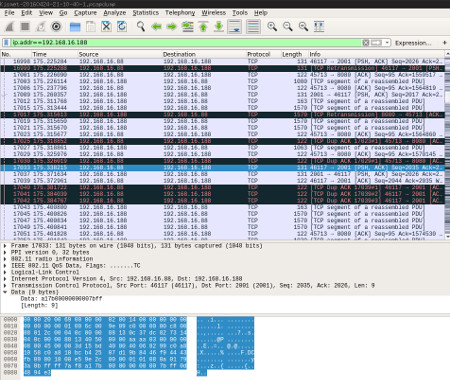This screenshot has height=380, width=450.
Task: Clear the display filter with X icon
Action: coord(366,43)
